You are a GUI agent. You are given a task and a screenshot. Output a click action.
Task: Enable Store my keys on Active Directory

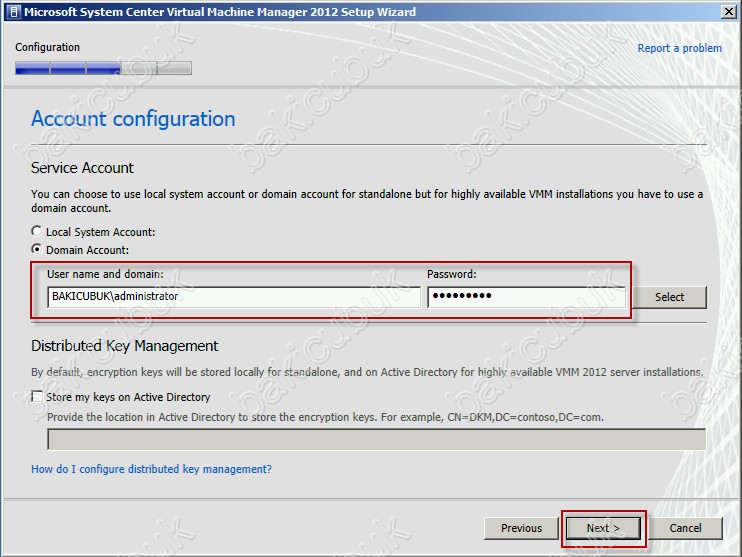pyautogui.click(x=36, y=396)
